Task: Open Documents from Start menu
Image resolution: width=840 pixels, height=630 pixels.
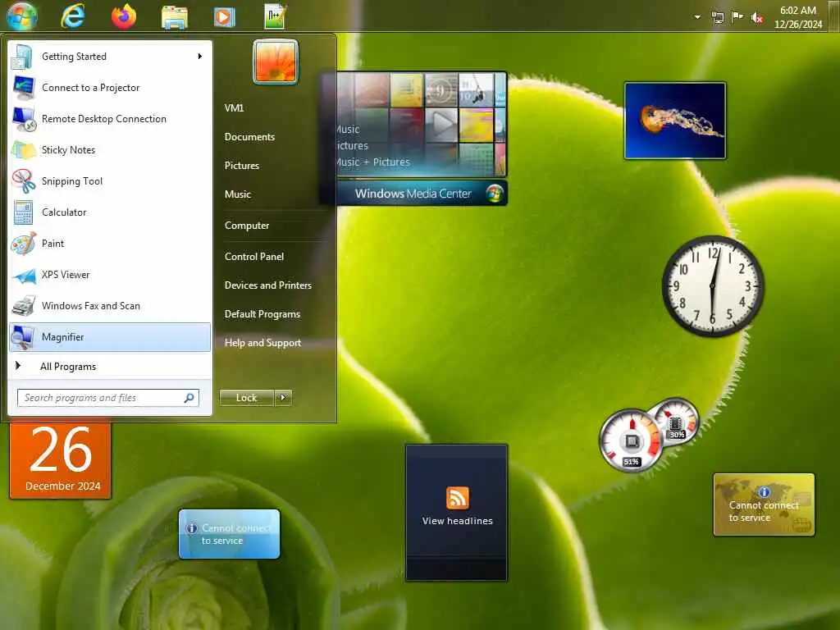Action: (x=249, y=137)
